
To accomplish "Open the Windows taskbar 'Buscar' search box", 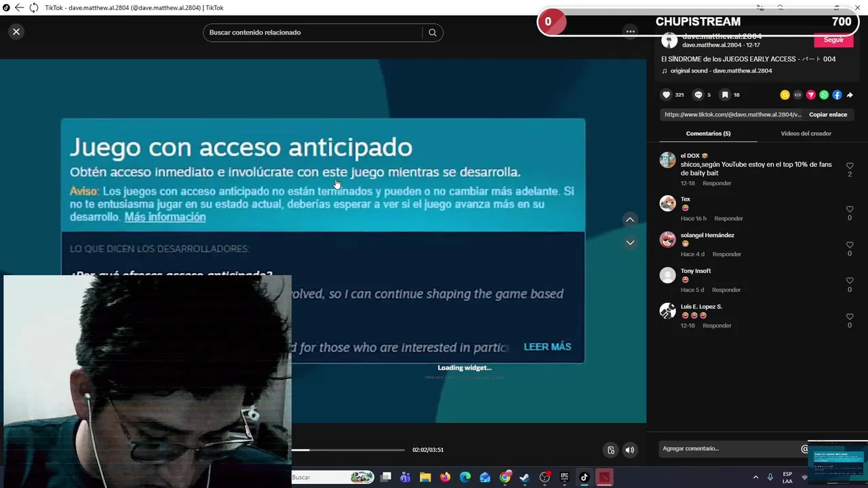I will (332, 477).
